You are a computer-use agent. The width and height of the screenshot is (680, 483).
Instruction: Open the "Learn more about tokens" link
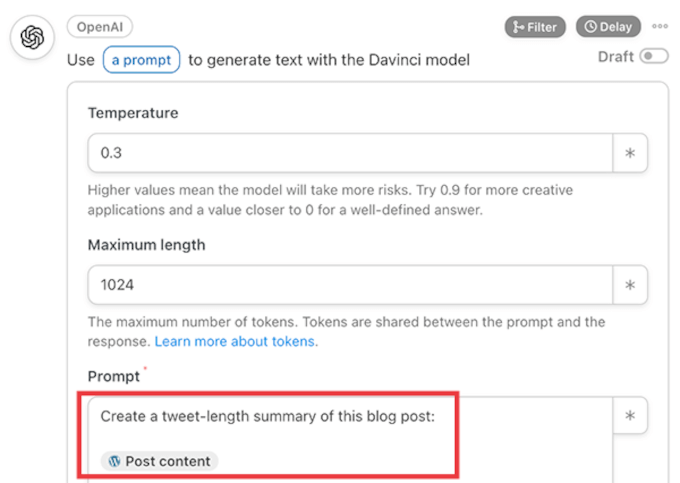tap(236, 341)
